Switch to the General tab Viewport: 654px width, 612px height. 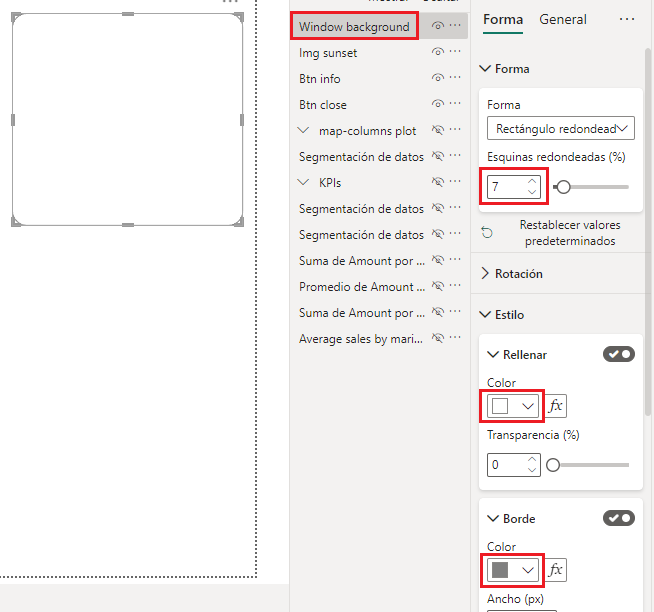(563, 19)
